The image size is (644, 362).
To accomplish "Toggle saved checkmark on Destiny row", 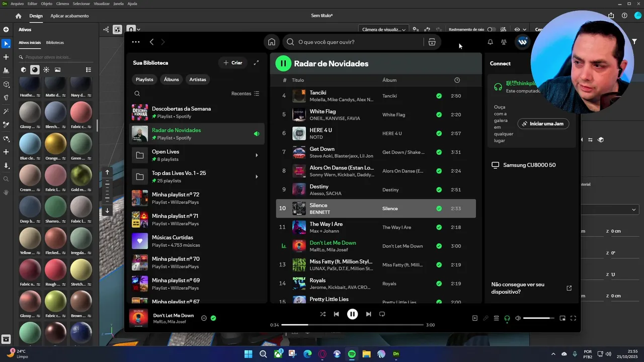I will tap(439, 190).
